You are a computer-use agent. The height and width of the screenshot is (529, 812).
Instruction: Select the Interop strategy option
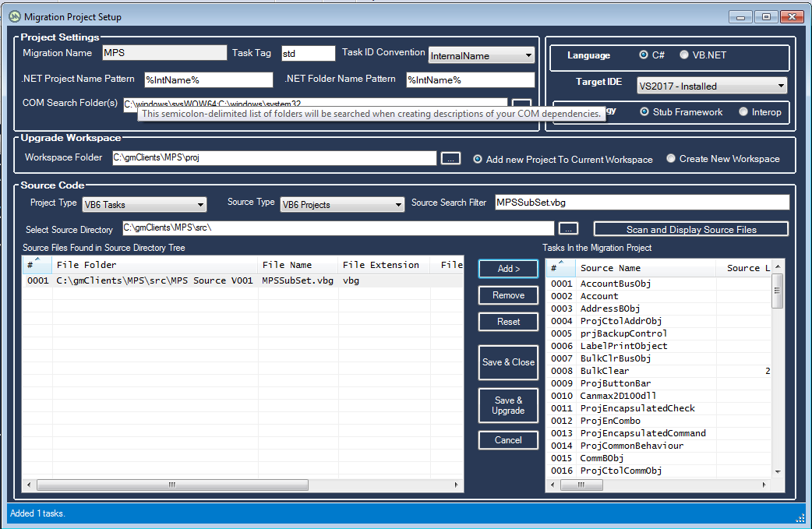coord(743,112)
